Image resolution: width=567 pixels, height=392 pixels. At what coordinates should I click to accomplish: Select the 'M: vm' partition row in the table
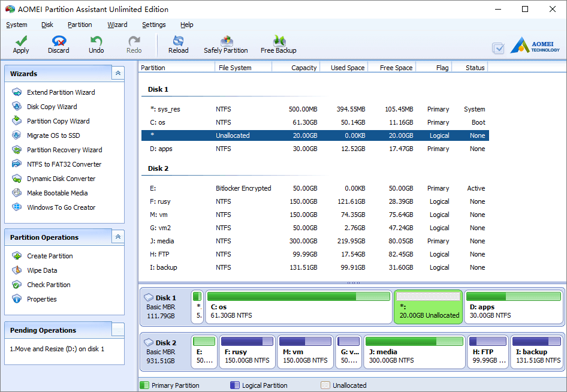[x=315, y=215]
